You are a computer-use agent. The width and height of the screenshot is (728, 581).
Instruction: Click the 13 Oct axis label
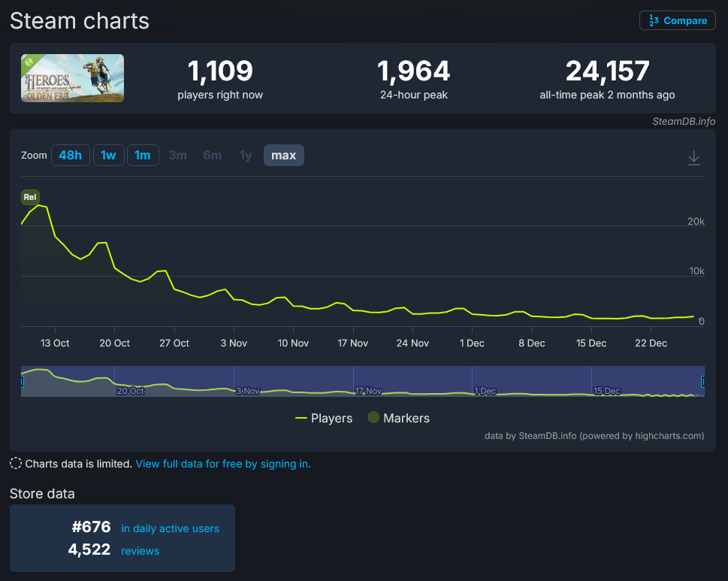55,343
